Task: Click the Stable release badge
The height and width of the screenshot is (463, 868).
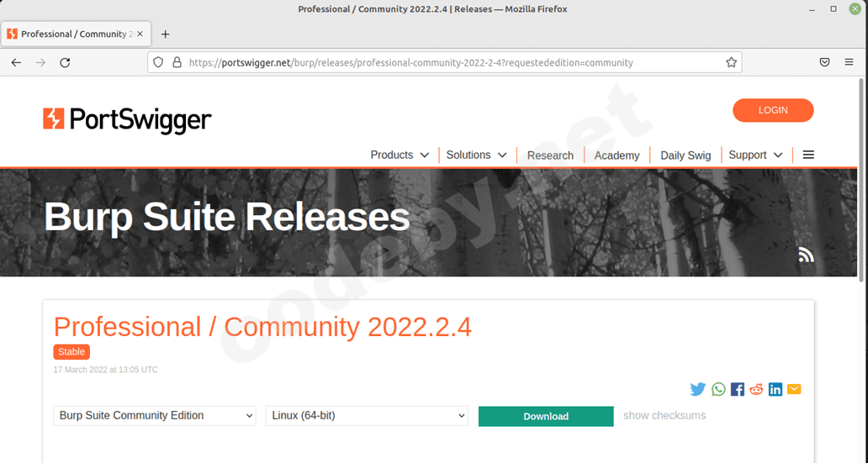Action: 71,352
